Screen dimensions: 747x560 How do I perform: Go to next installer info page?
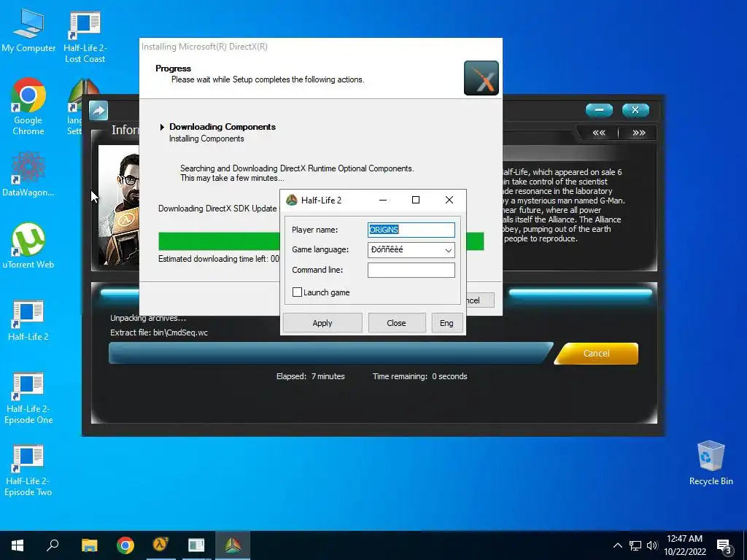(x=638, y=133)
